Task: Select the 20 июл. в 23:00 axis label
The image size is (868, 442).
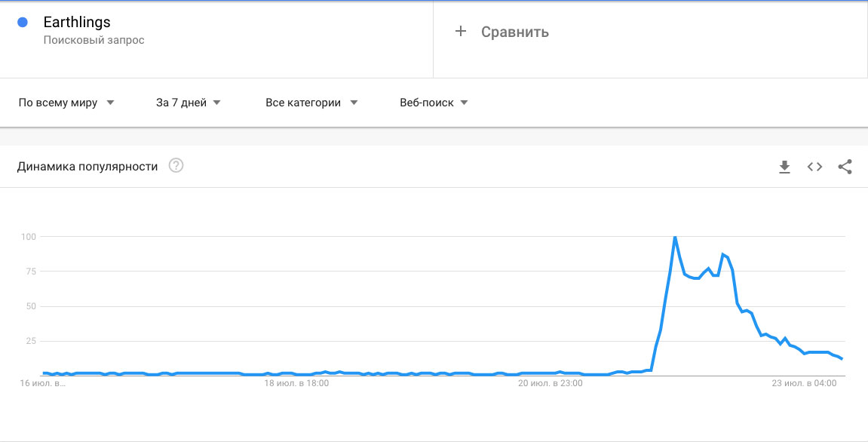Action: [x=551, y=382]
